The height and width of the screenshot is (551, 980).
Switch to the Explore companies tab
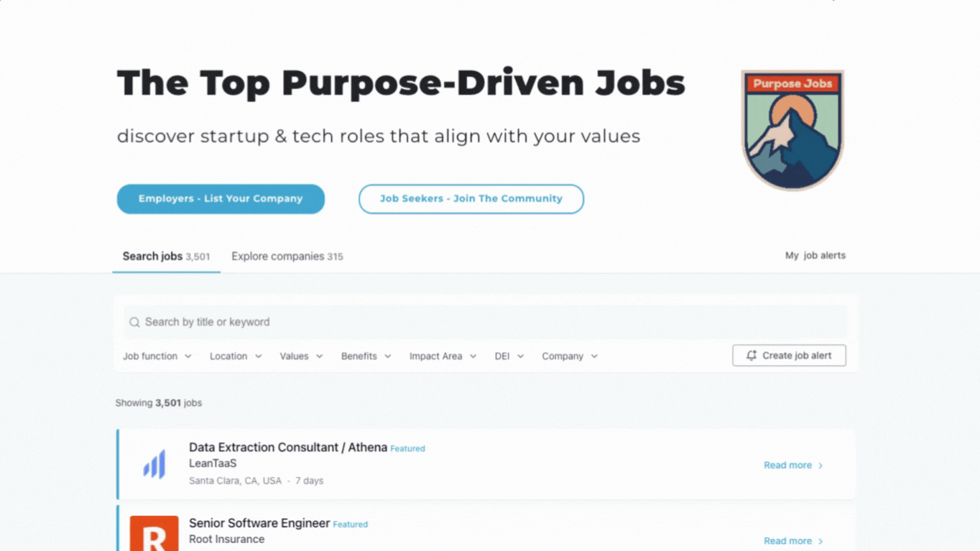[x=287, y=256]
